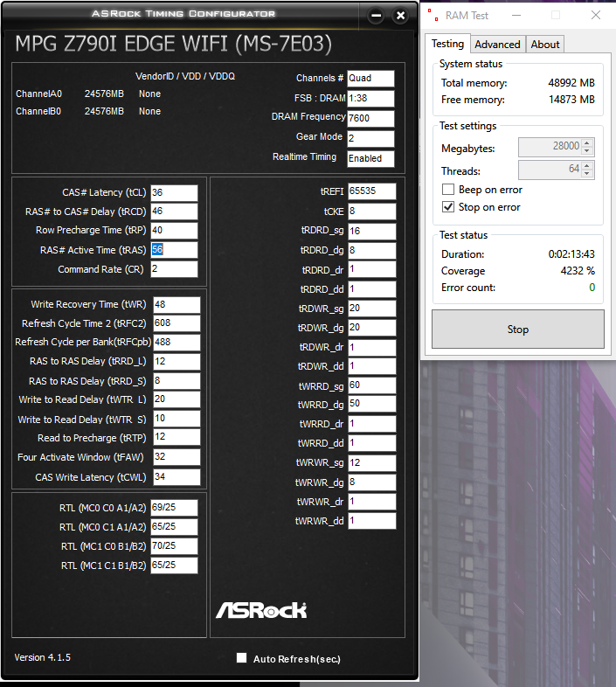Click the Free memory value 14873 MB
This screenshot has width=616, height=687.
571,100
